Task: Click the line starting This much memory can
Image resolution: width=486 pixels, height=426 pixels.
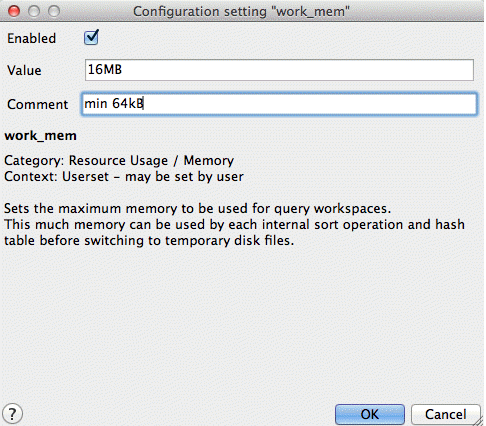Action: pyautogui.click(x=234, y=225)
